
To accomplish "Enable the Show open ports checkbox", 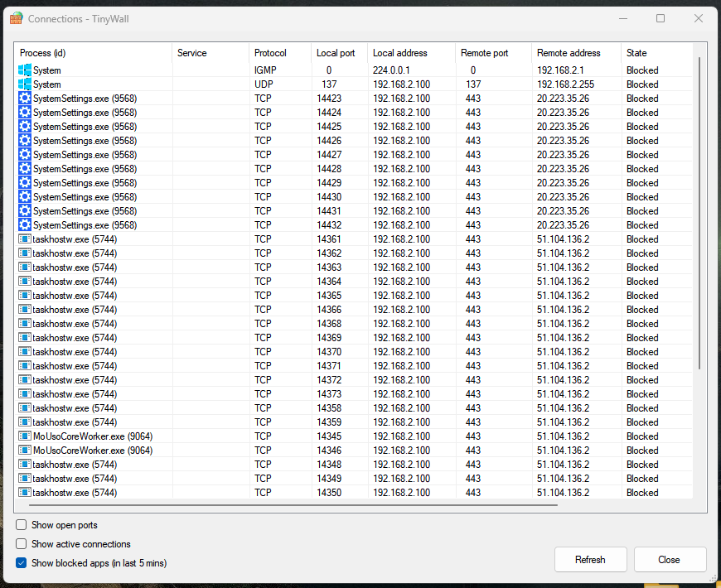I will 22,524.
